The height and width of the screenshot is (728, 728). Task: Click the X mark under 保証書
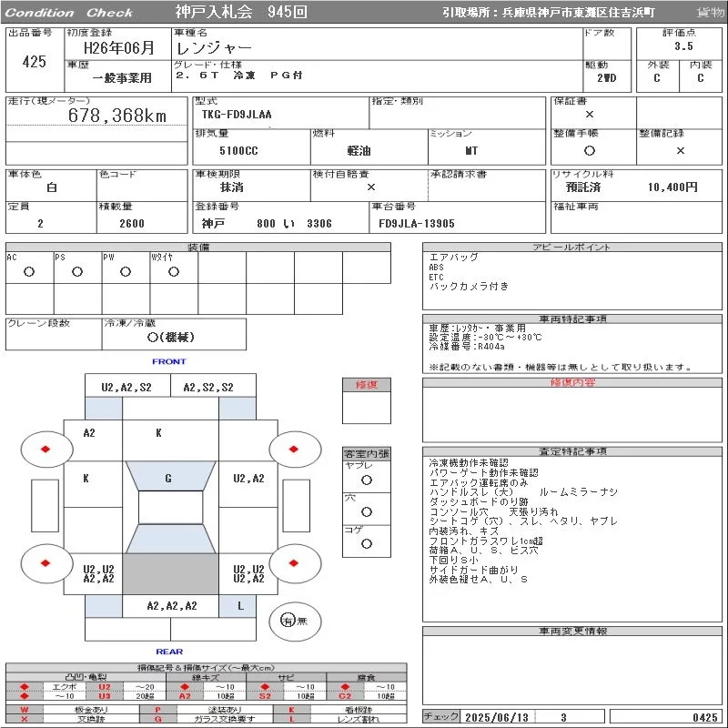[x=590, y=115]
